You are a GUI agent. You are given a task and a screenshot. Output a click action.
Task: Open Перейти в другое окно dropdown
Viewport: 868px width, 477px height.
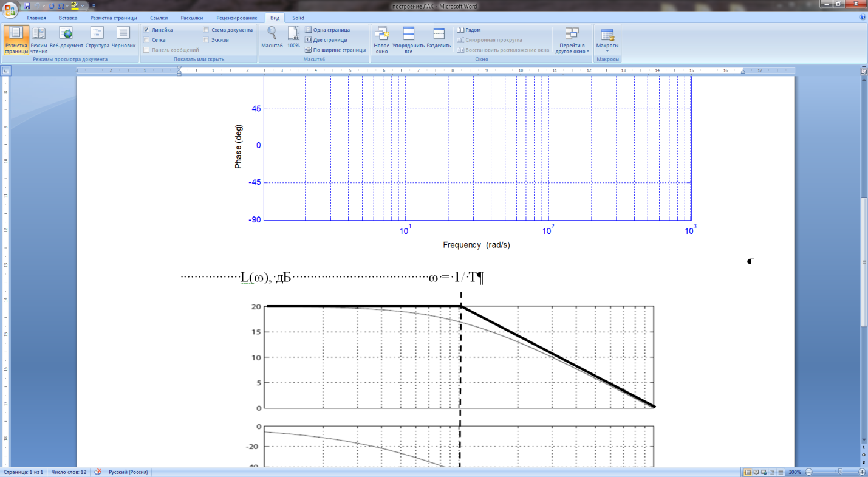[x=572, y=40]
